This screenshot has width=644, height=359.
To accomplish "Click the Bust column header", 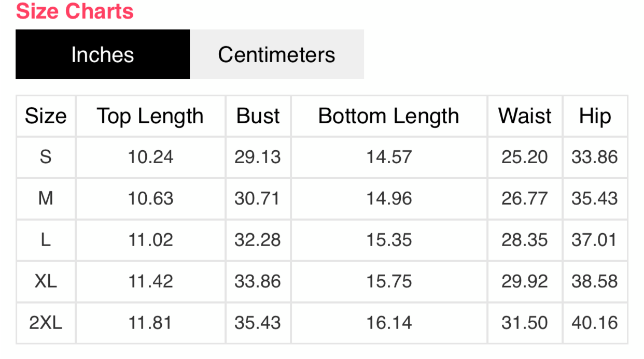I will [258, 116].
